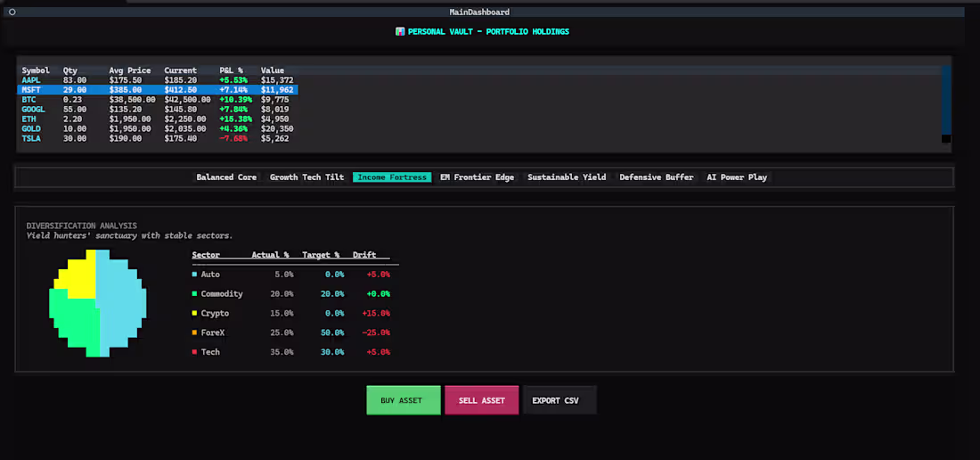Click the BTC average price $38,500.00

tap(132, 100)
